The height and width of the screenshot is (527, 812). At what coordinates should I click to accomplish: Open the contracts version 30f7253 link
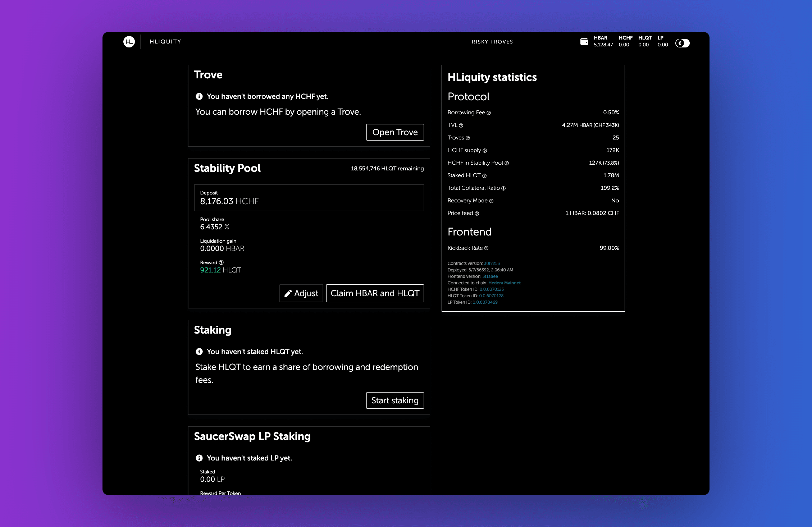pyautogui.click(x=492, y=263)
